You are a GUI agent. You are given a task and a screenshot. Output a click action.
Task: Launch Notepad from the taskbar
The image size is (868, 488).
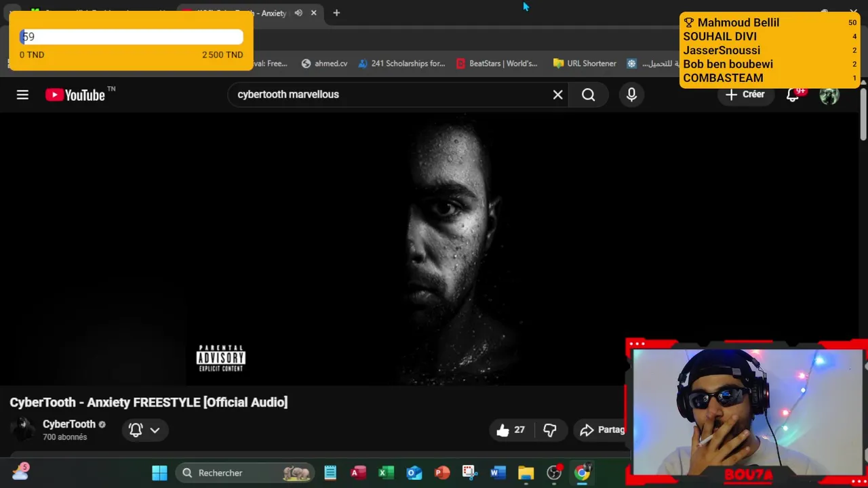[x=330, y=472]
